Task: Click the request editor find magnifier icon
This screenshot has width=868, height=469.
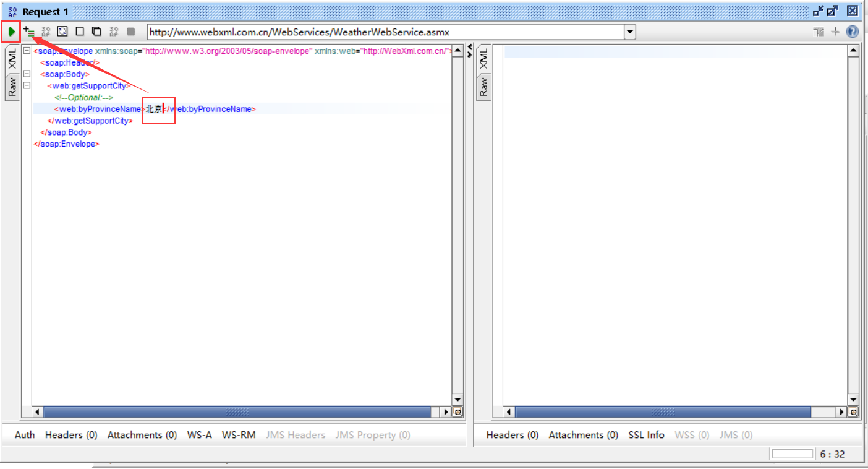Action: (x=458, y=411)
